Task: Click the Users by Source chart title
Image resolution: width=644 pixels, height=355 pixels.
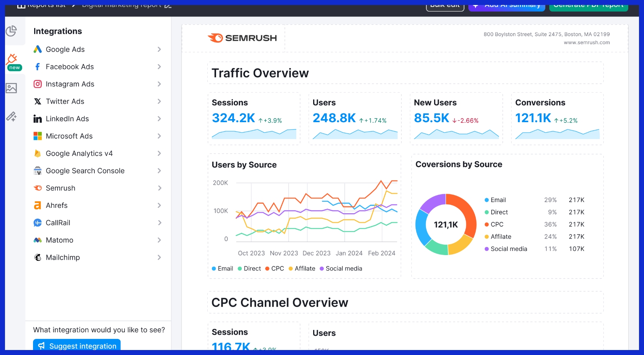Action: pyautogui.click(x=244, y=165)
